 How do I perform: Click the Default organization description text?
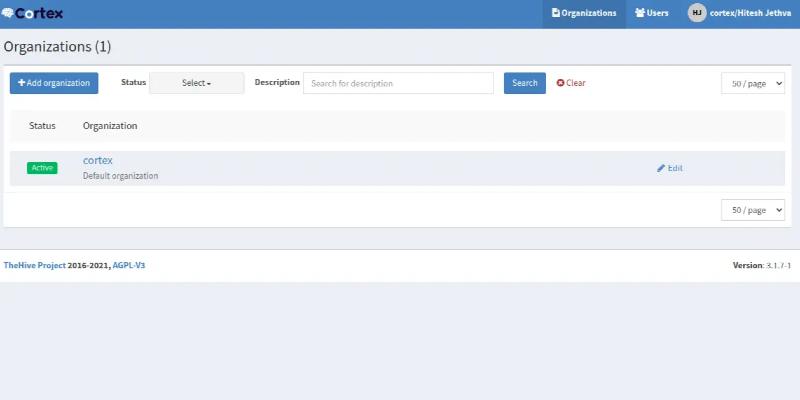pos(120,176)
